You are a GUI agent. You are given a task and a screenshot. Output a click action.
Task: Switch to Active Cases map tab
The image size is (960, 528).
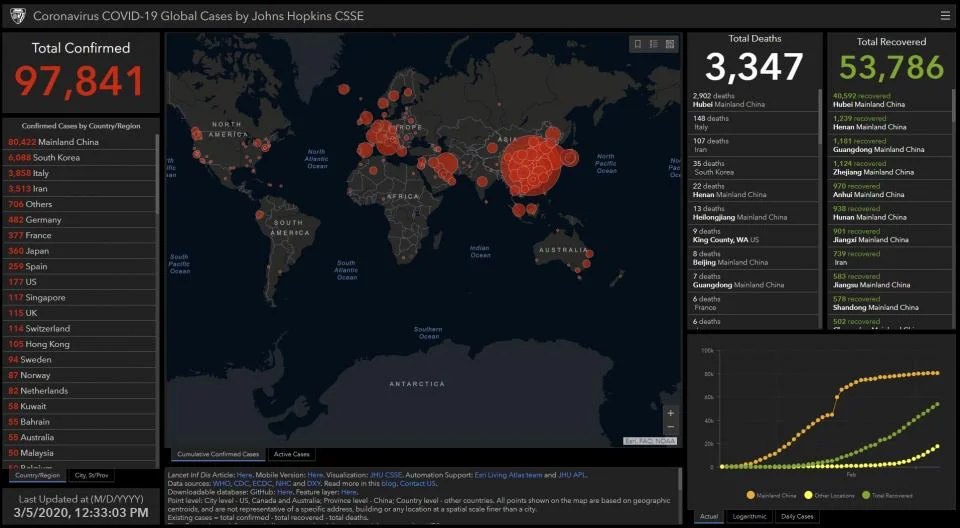click(291, 454)
